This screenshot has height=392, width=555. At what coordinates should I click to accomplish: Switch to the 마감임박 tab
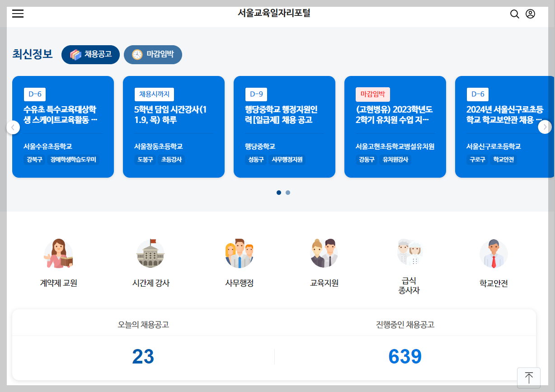(153, 55)
